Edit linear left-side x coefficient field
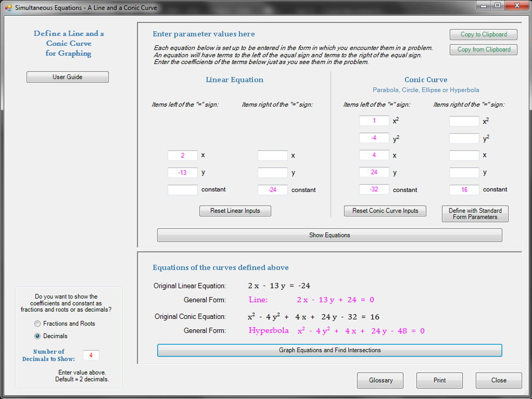 click(182, 156)
